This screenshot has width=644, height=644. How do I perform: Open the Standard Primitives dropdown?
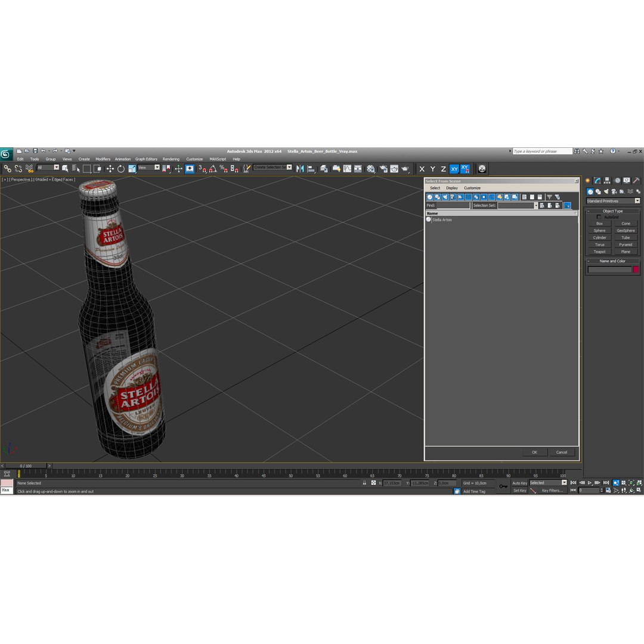[x=613, y=201]
